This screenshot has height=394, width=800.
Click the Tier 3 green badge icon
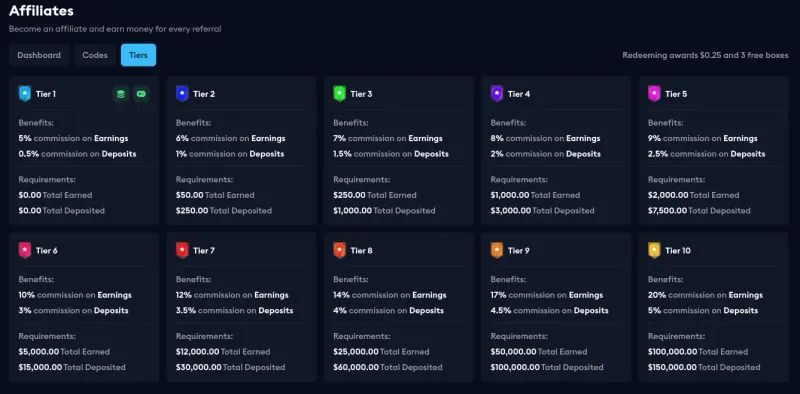[340, 94]
